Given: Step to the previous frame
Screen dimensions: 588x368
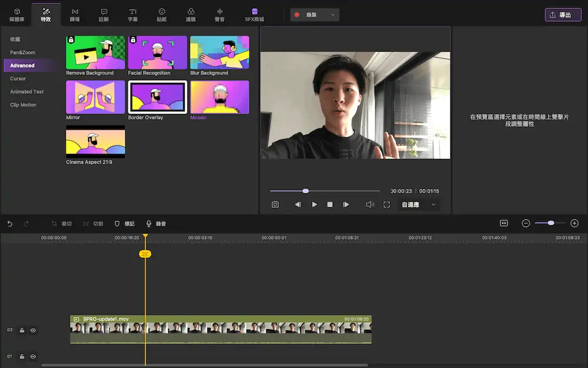Looking at the screenshot, I should 298,204.
